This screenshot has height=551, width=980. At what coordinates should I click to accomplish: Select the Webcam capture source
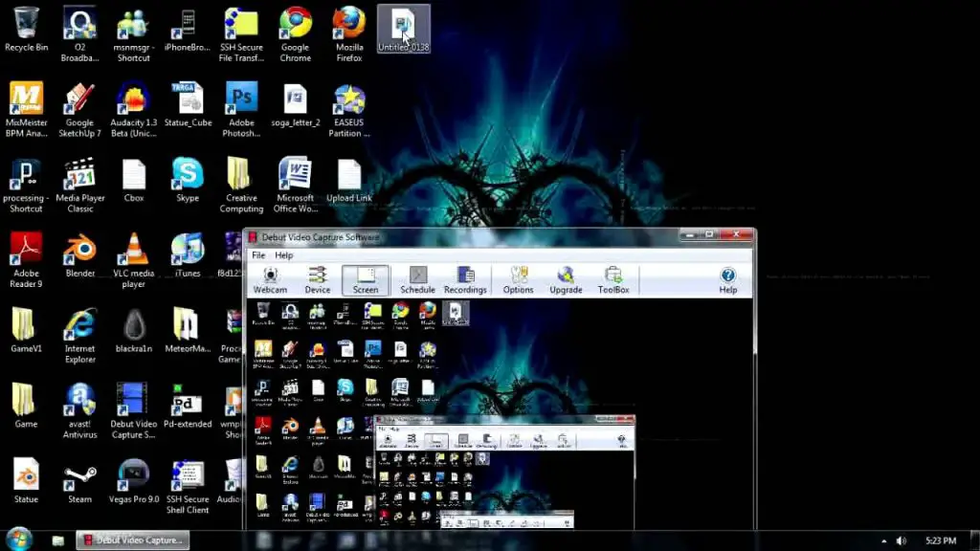[x=270, y=280]
